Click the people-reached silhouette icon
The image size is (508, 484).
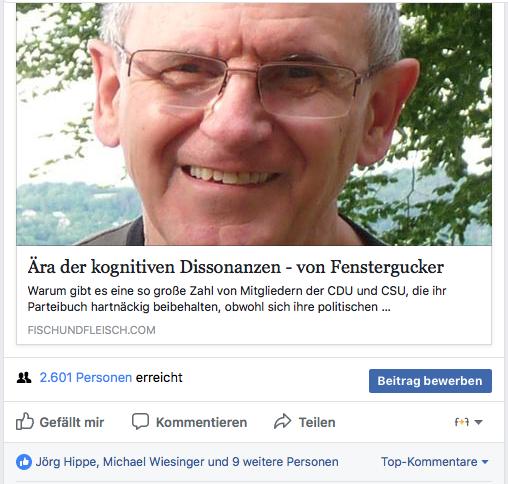24,378
